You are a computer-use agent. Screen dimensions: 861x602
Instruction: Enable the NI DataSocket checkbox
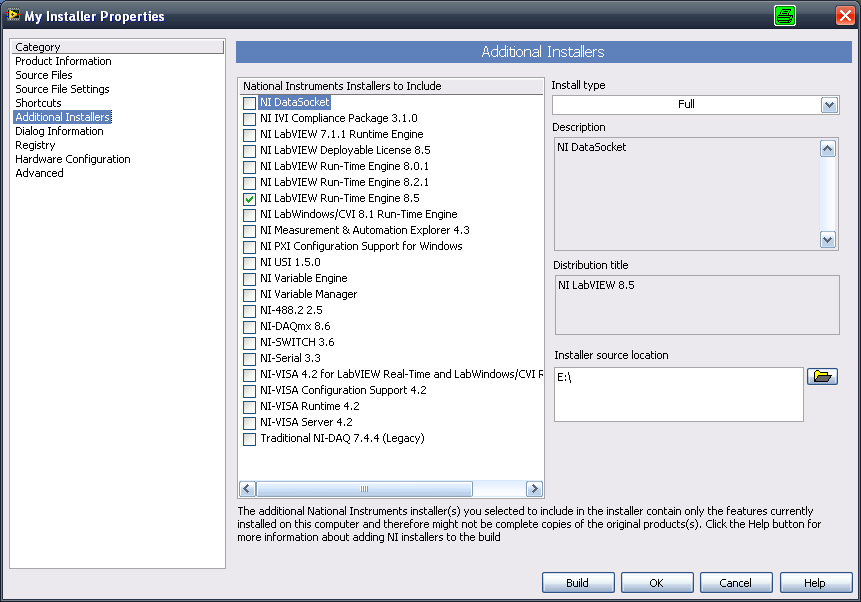point(249,103)
